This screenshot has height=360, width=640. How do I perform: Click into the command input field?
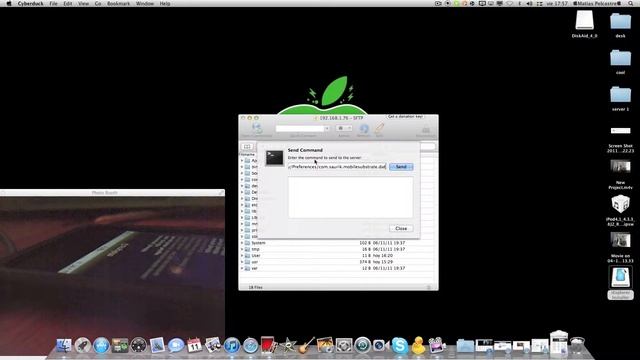(337, 167)
